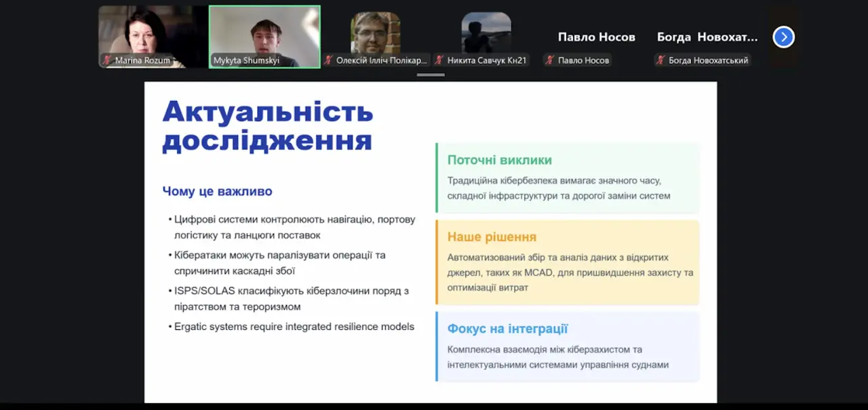Click the green Поточні виклики card
Screen dimensions: 868x410
point(568,178)
